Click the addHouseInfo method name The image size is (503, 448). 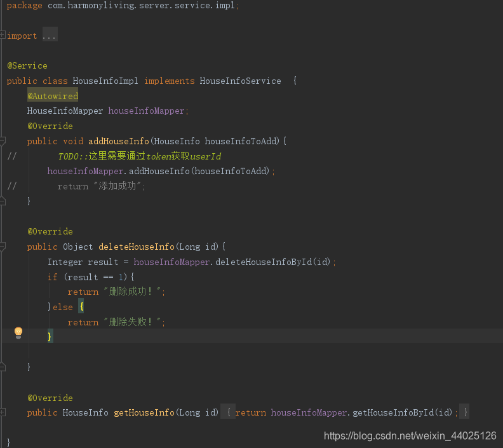pyautogui.click(x=119, y=141)
